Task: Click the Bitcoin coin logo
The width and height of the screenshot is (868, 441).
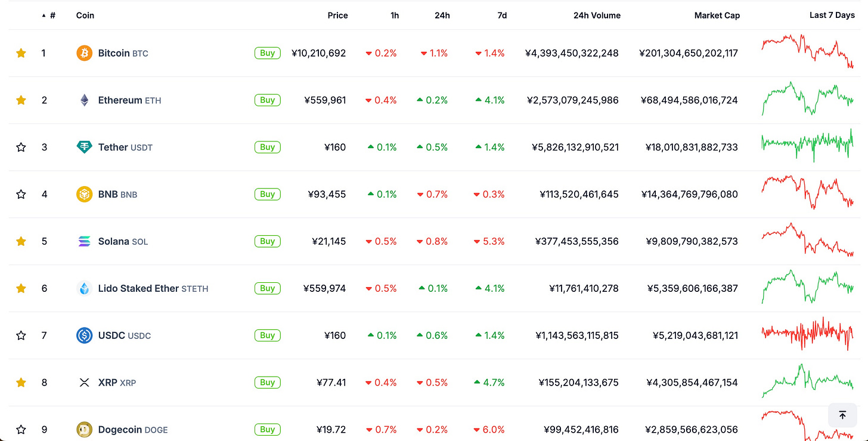Action: [x=84, y=53]
